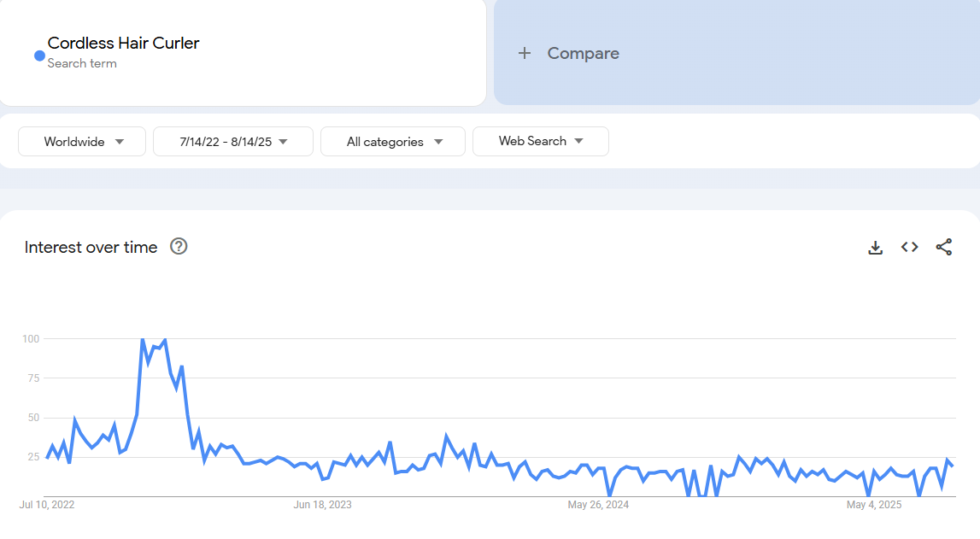The width and height of the screenshot is (980, 539).
Task: Open the All categories dropdown
Action: click(x=393, y=142)
